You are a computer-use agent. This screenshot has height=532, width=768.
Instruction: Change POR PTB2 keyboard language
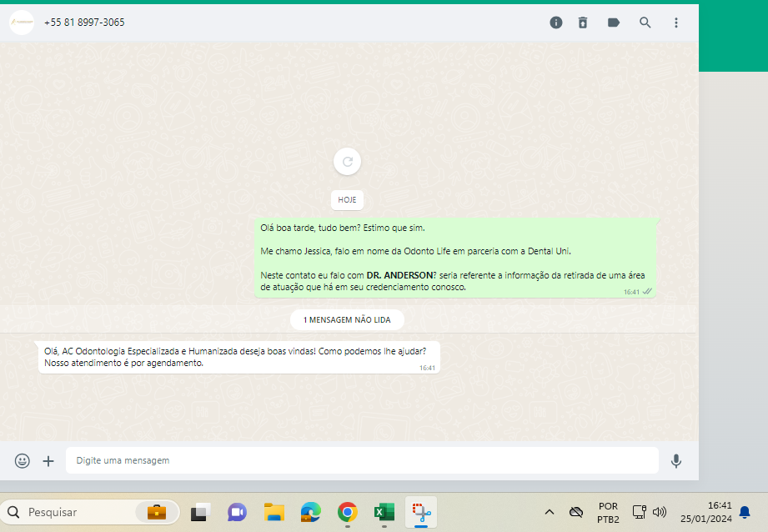pos(608,513)
